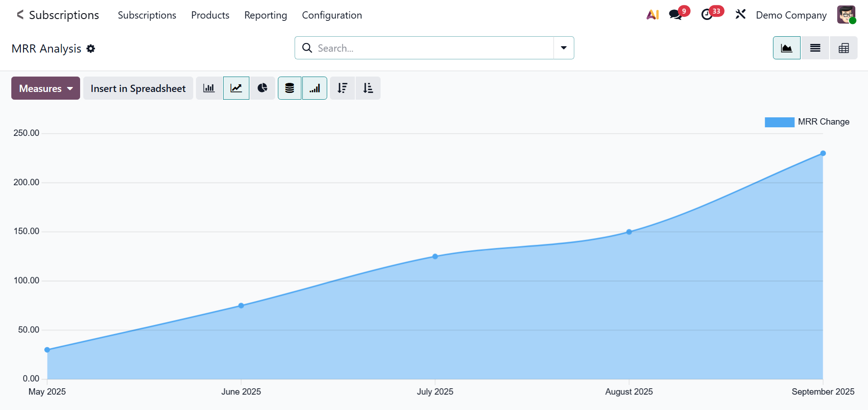Toggle the line chart mode
Screen dimensions: 868x410
(x=236, y=88)
